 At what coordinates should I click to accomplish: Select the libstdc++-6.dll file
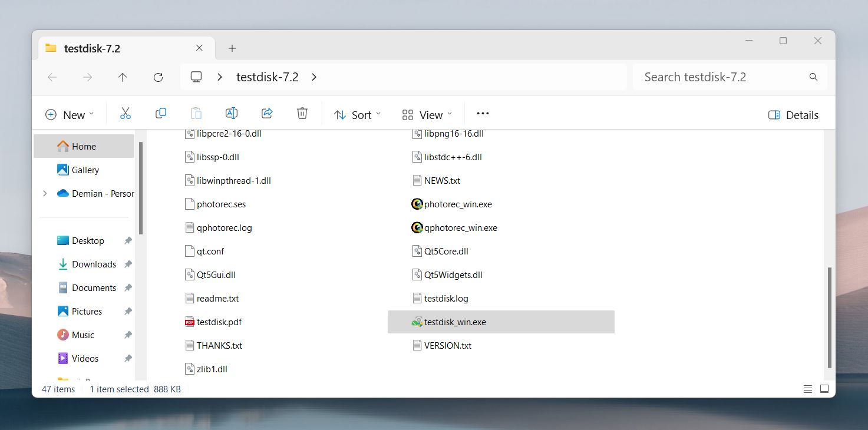click(x=447, y=157)
